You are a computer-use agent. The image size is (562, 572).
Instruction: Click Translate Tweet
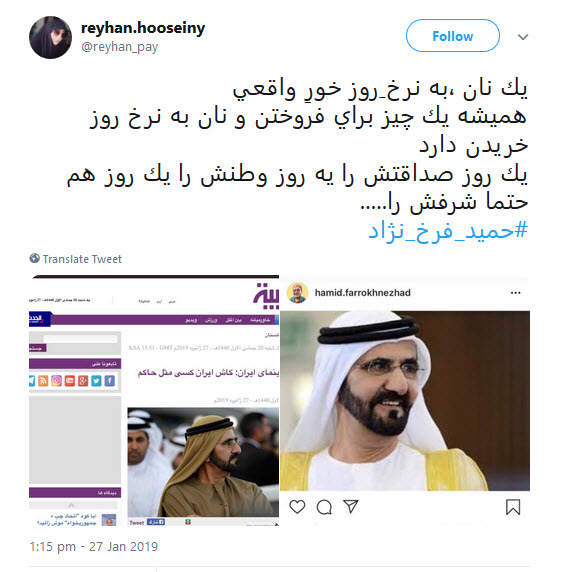point(82,259)
